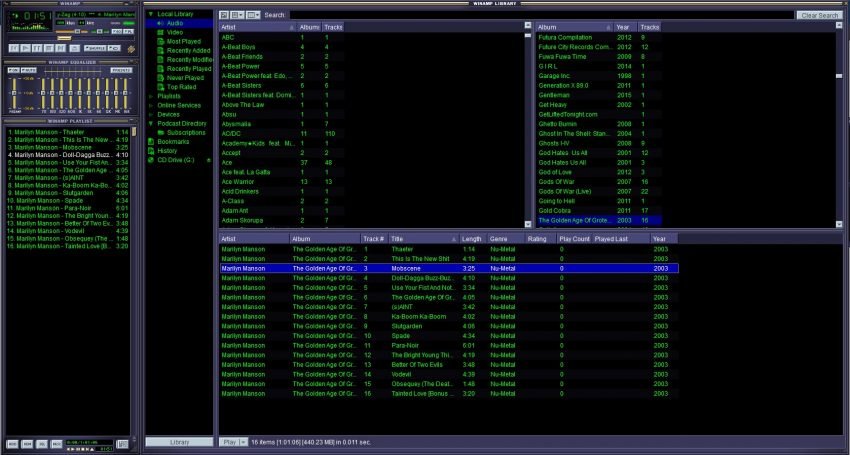The image size is (850, 455).
Task: Toggle the Repeat button in player
Action: [x=115, y=47]
